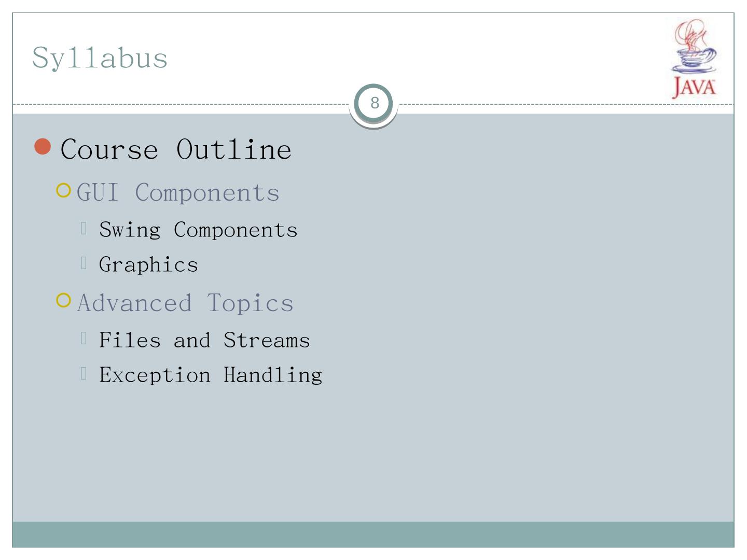Image resolution: width=747 pixels, height=560 pixels.
Task: Click the Graphics list item
Action: [148, 264]
